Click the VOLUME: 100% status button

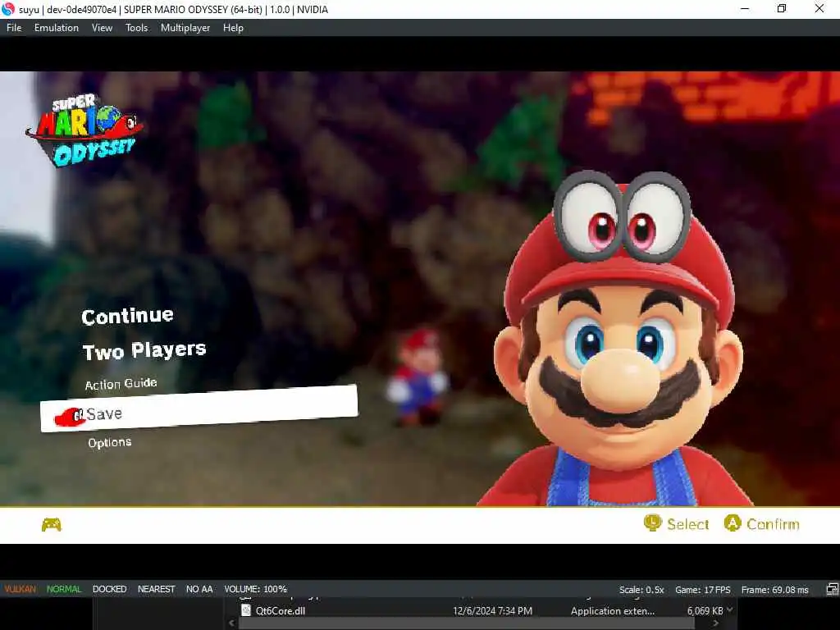click(256, 589)
